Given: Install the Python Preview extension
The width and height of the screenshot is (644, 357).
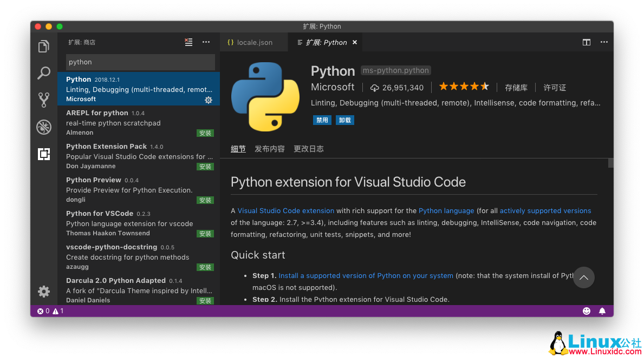Looking at the screenshot, I should [x=205, y=200].
